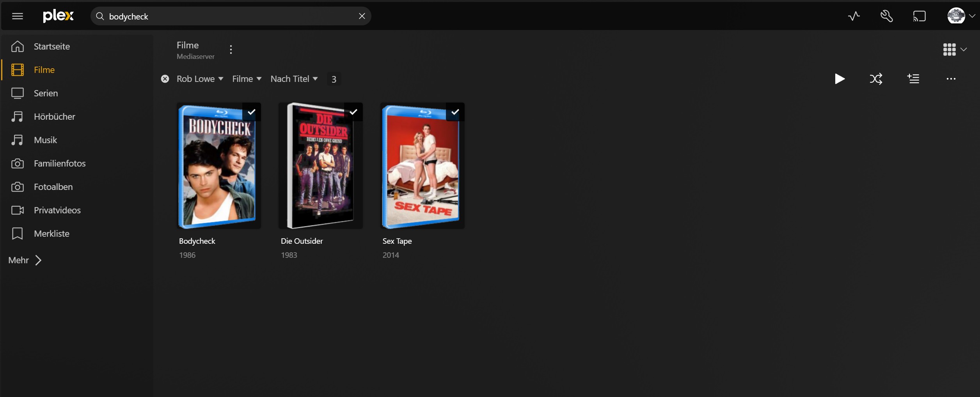The height and width of the screenshot is (397, 980).
Task: Change the grid view mode
Action: click(955, 50)
